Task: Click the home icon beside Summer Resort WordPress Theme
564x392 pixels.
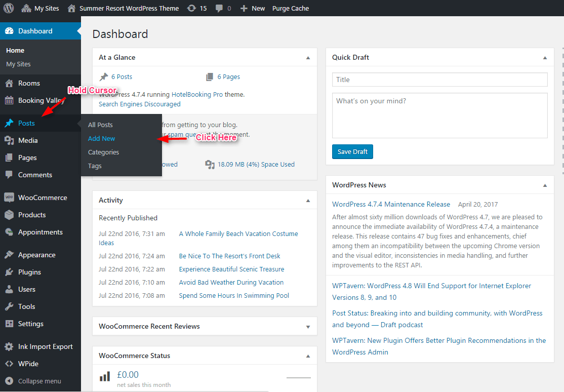Action: [71, 8]
